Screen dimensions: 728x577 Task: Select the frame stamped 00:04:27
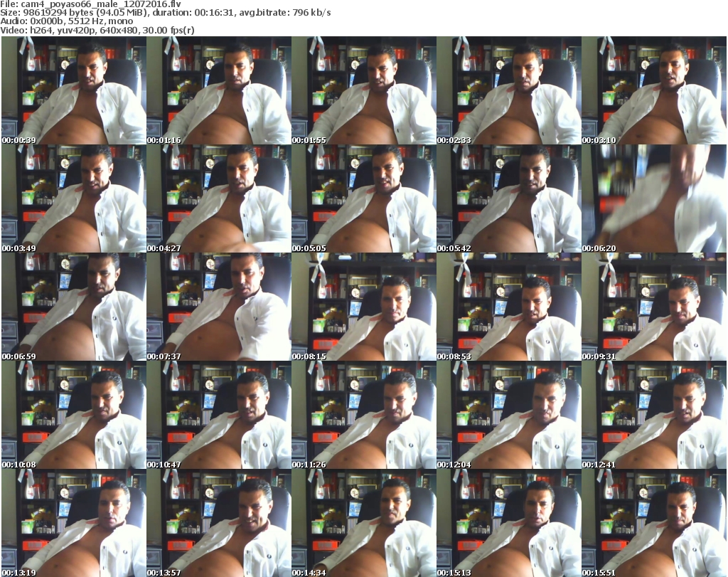pos(219,198)
